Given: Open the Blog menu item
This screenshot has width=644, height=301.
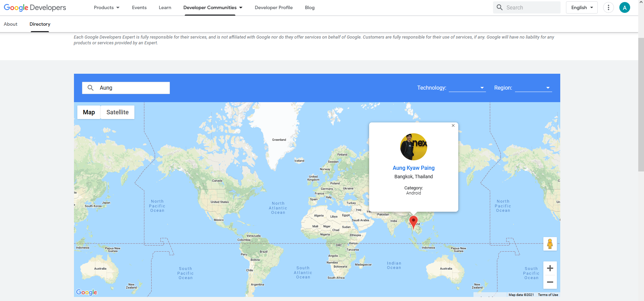Looking at the screenshot, I should pyautogui.click(x=310, y=7).
